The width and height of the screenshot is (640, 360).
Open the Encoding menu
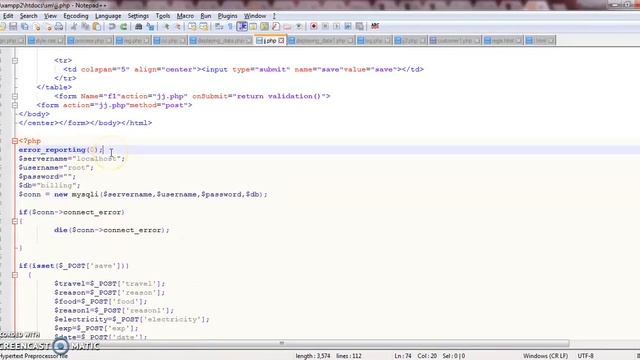click(x=76, y=16)
